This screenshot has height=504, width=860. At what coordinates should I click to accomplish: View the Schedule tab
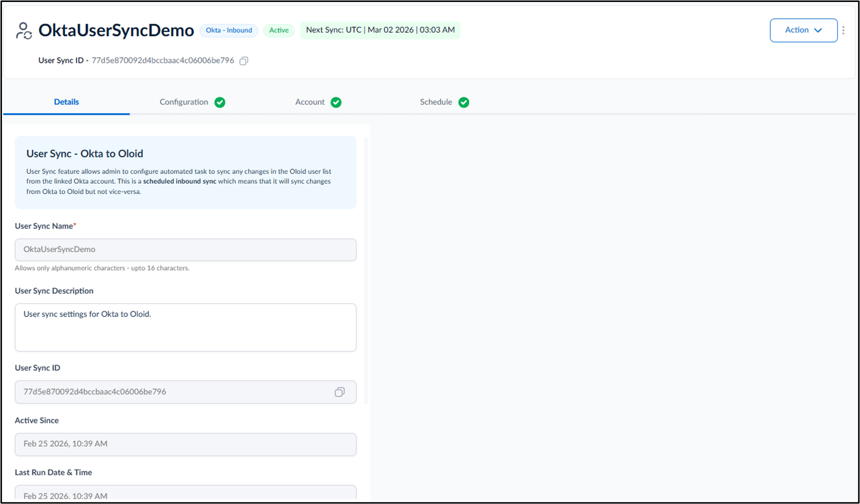tap(444, 102)
